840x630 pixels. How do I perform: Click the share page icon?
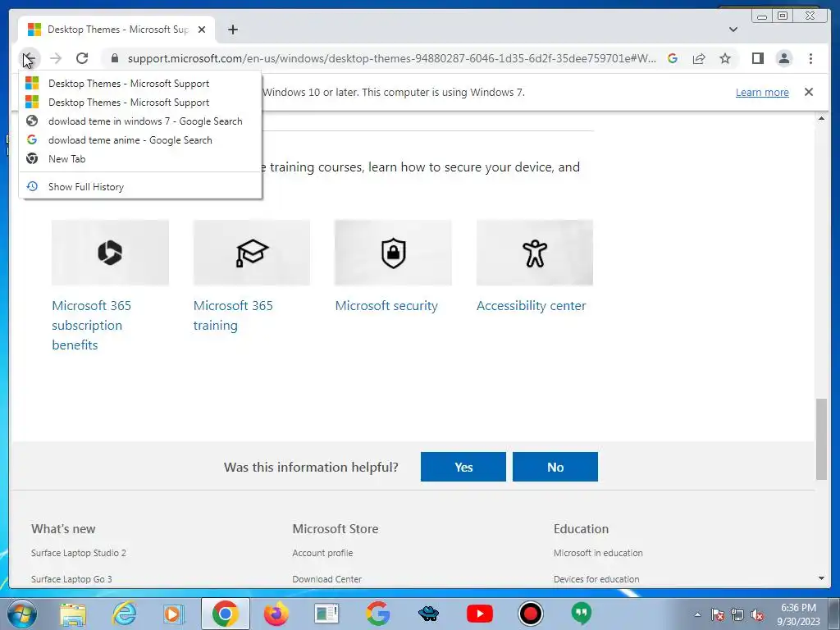(699, 58)
